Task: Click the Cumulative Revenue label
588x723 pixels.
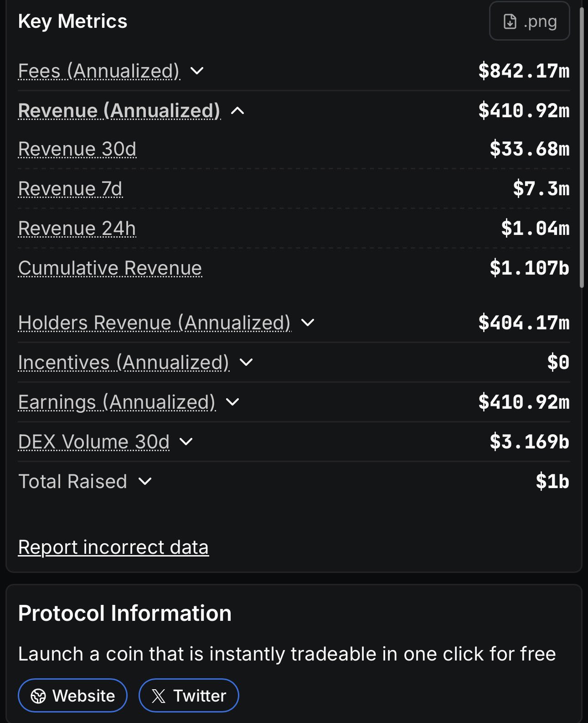Action: [x=110, y=268]
